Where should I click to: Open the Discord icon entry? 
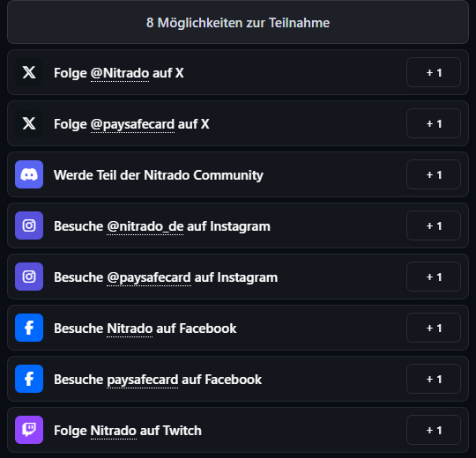coord(29,174)
